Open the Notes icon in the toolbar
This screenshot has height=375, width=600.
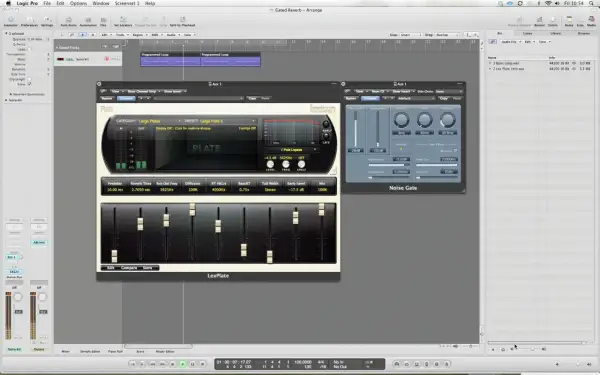tap(569, 21)
